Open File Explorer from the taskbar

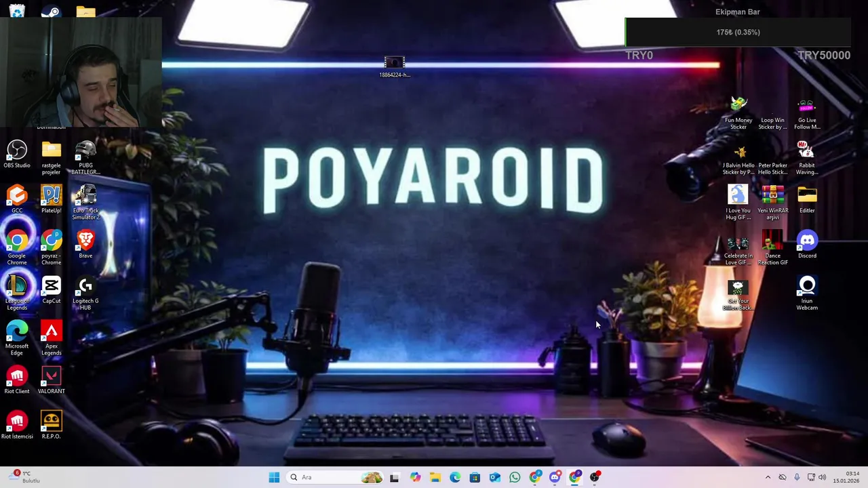[x=435, y=477]
